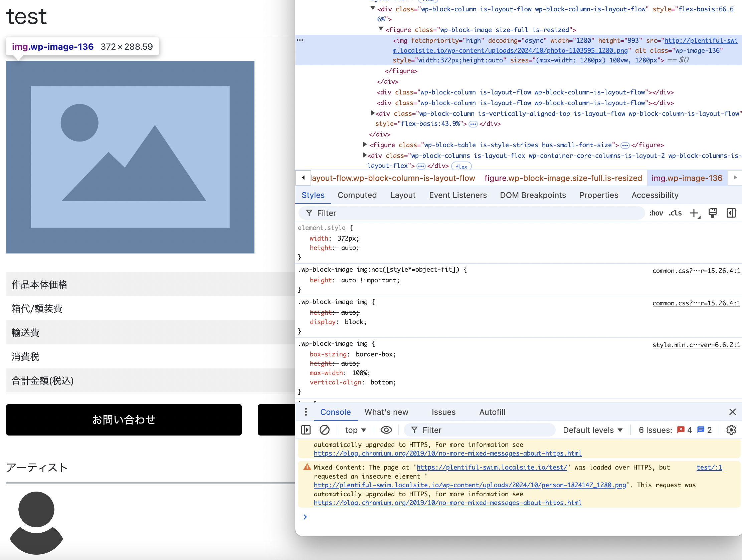742x560 pixels.
Task: Open common.css link for height auto !important
Action: [x=696, y=271]
